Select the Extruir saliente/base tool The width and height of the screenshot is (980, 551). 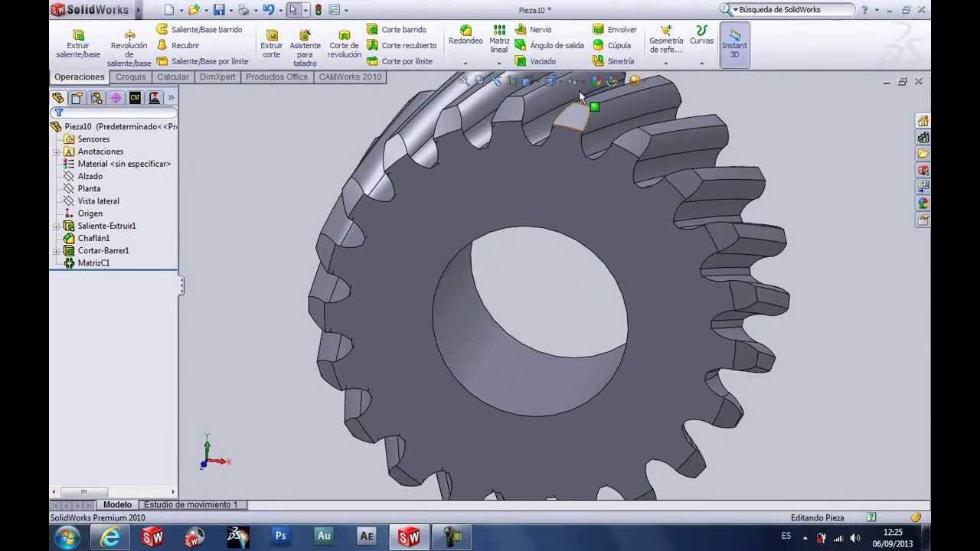point(78,44)
